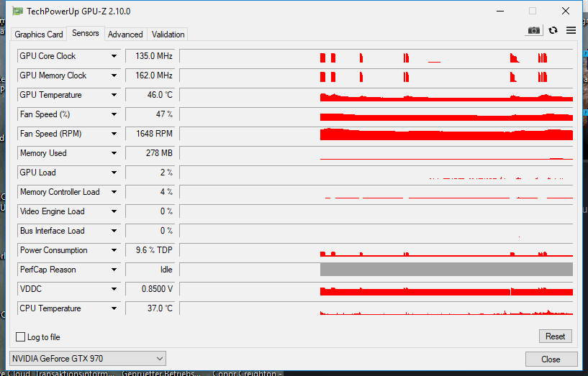Enable the Log to file checkbox
The width and height of the screenshot is (588, 376).
point(21,336)
